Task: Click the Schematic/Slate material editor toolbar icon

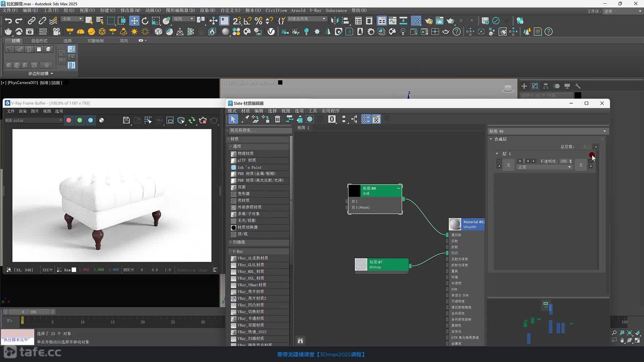Action: point(416,21)
